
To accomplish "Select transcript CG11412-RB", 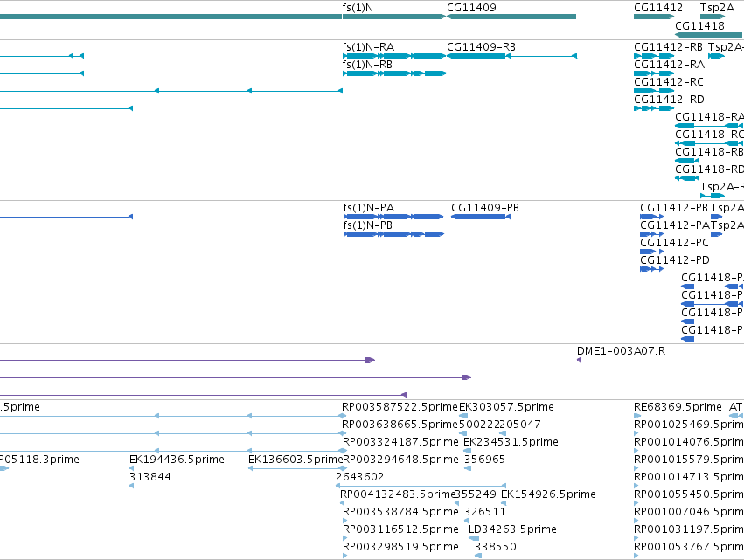I will point(668,47).
